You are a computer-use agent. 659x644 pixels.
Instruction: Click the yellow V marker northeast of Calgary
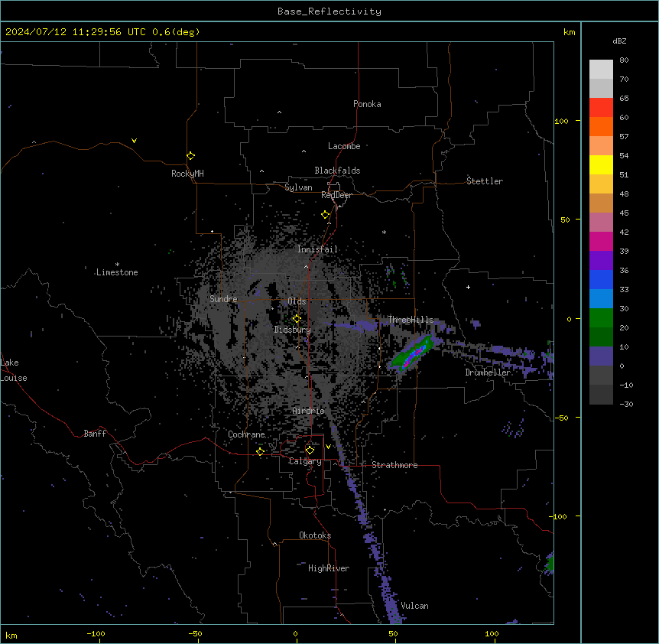coord(328,447)
